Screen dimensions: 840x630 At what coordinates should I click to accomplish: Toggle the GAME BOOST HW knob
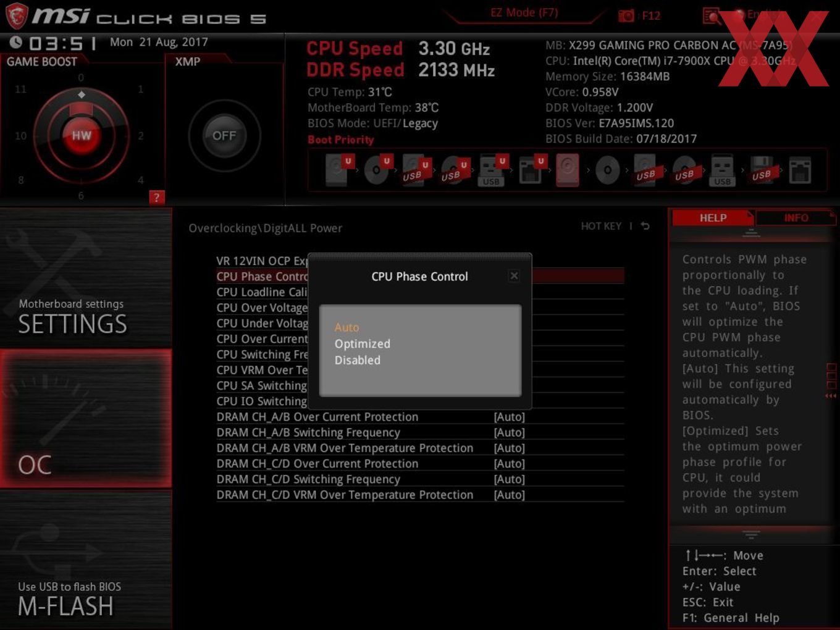81,135
